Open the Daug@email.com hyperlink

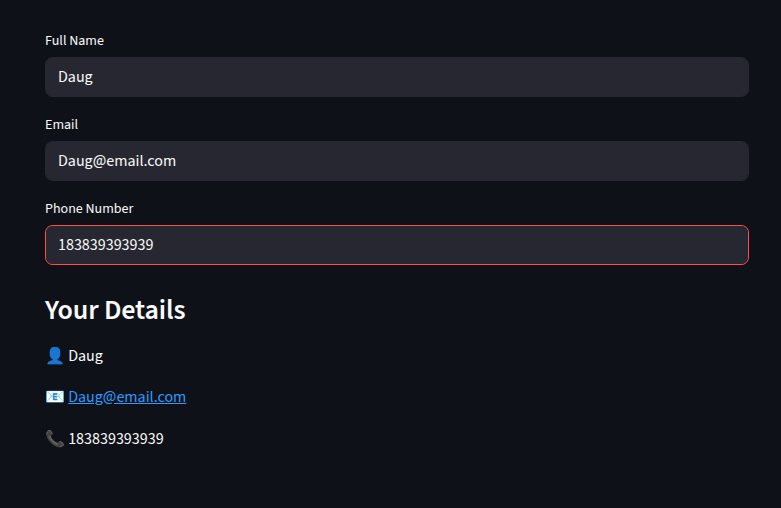pyautogui.click(x=127, y=397)
